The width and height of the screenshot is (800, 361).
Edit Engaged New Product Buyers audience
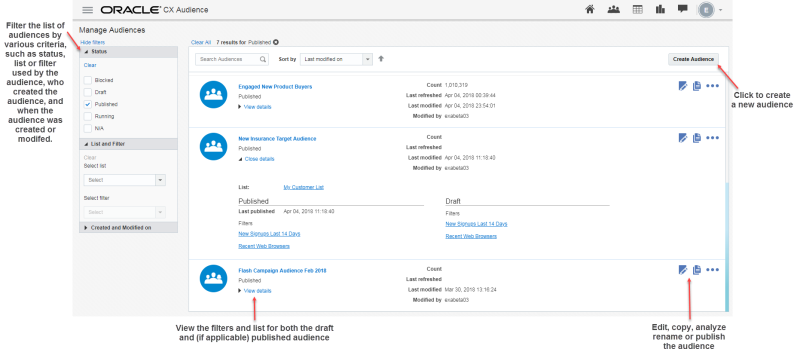coord(683,86)
